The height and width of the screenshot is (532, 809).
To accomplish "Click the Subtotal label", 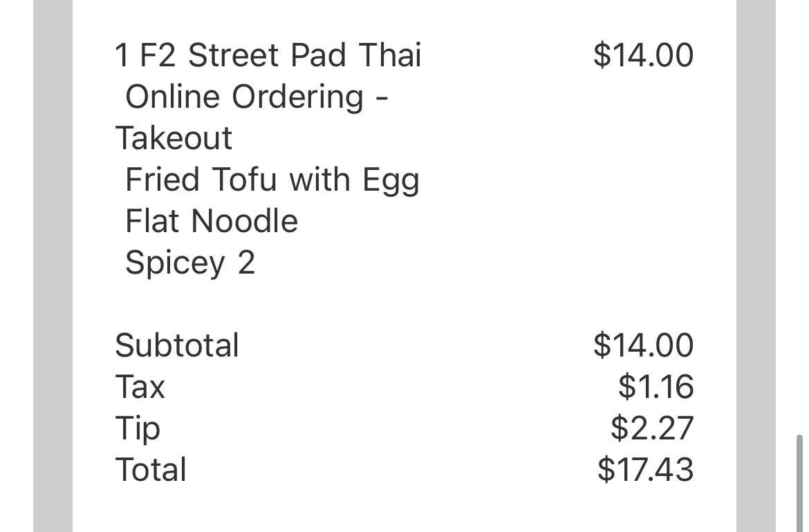I will pyautogui.click(x=176, y=345).
